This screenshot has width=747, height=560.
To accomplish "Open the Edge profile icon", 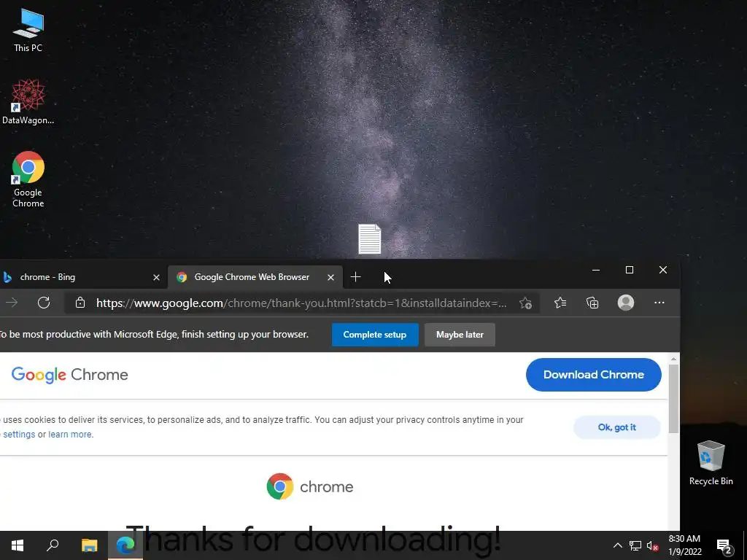I will coord(625,303).
